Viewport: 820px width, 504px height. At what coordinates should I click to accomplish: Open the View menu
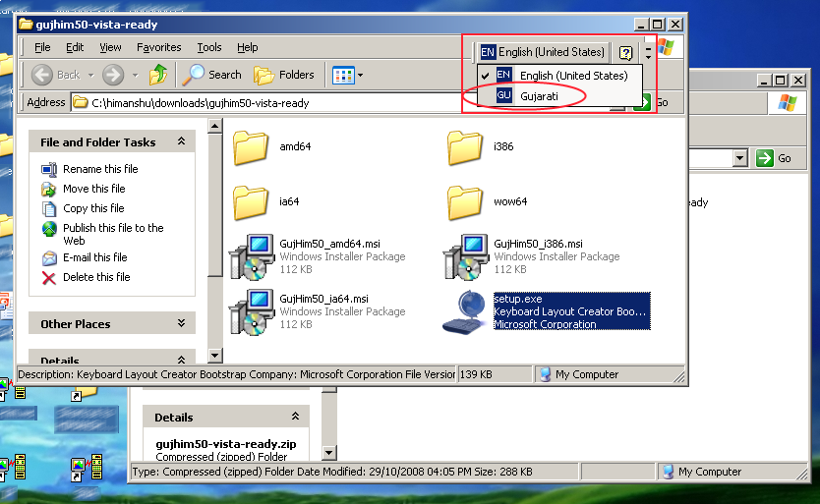pyautogui.click(x=110, y=47)
